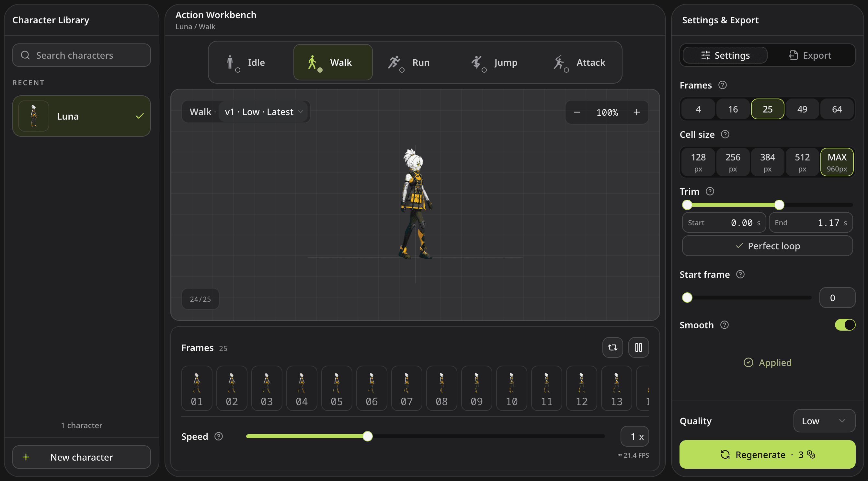Click the Start frame number field
The image size is (868, 481).
[x=837, y=298]
